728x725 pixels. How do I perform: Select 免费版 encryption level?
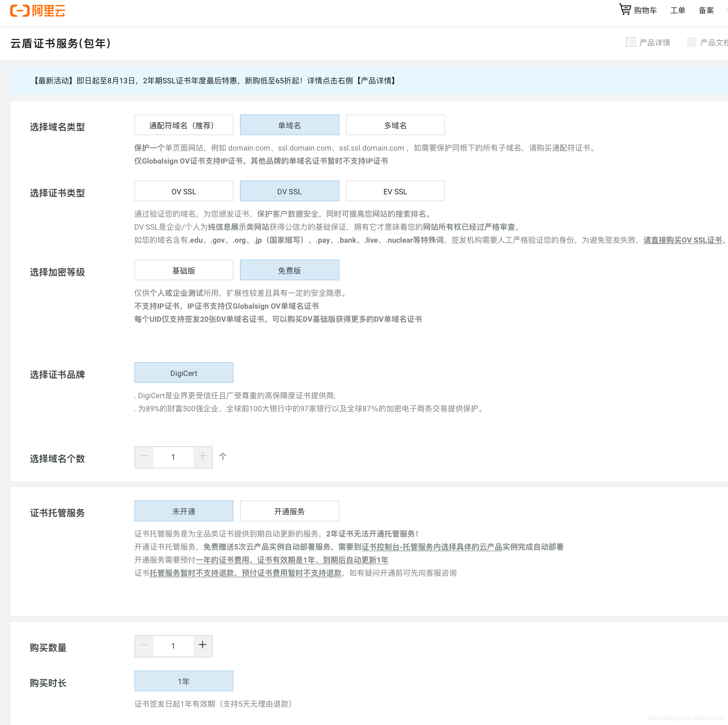(x=290, y=270)
